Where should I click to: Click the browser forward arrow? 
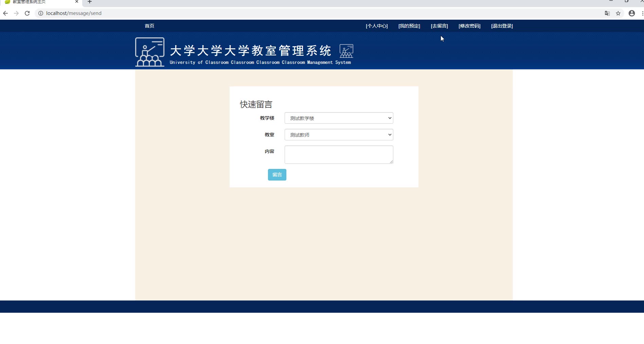click(16, 13)
